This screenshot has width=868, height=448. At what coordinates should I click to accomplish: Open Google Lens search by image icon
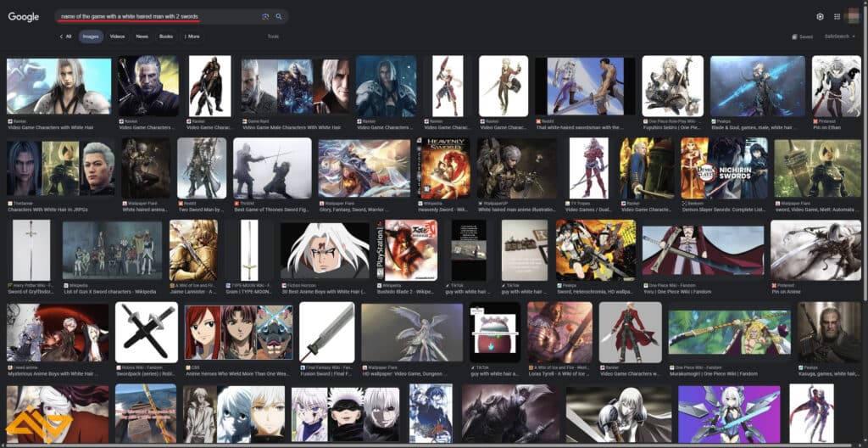pyautogui.click(x=265, y=17)
